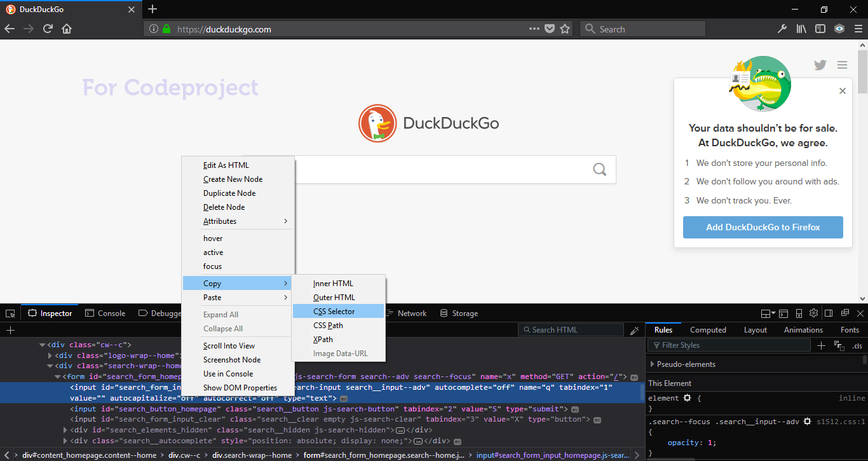Choose Edit As HTML from context menu
Image resolution: width=868 pixels, height=461 pixels.
click(x=238, y=165)
